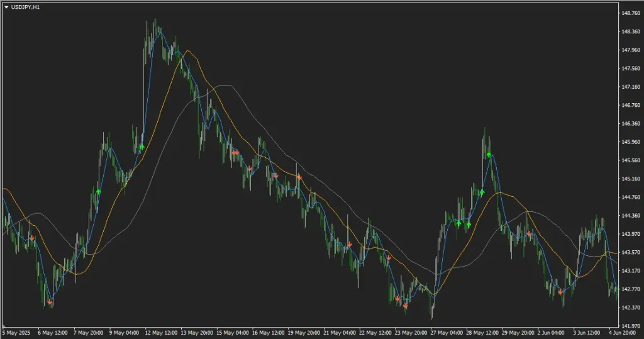Click the 15 May 04:00 time label
Viewport: 644px width, 339px height.
pos(233,333)
